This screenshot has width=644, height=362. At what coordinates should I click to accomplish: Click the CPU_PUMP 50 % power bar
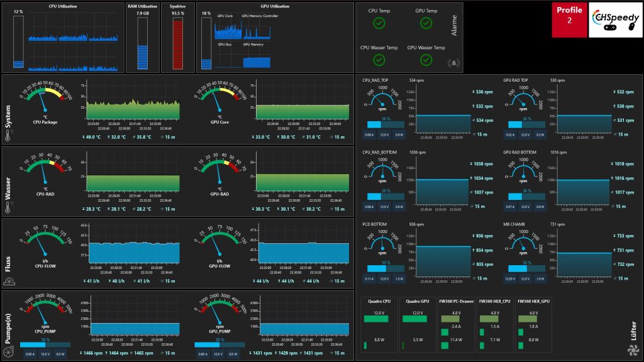tap(44, 344)
